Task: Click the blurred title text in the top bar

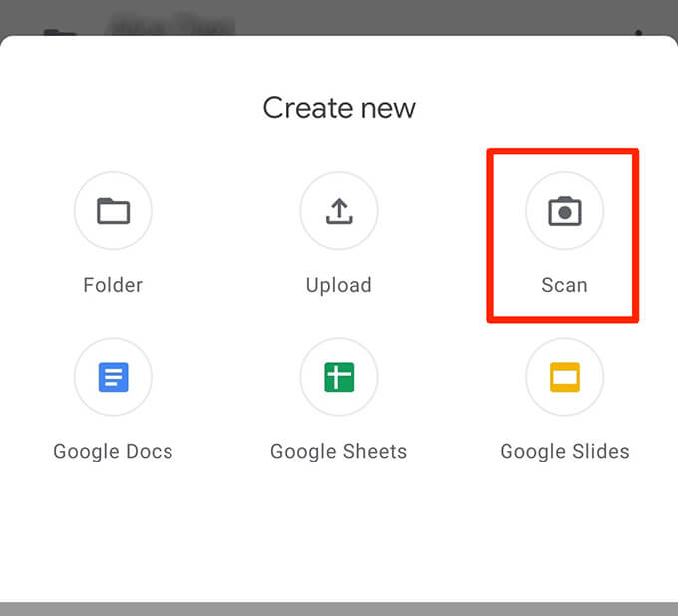Action: [x=172, y=24]
